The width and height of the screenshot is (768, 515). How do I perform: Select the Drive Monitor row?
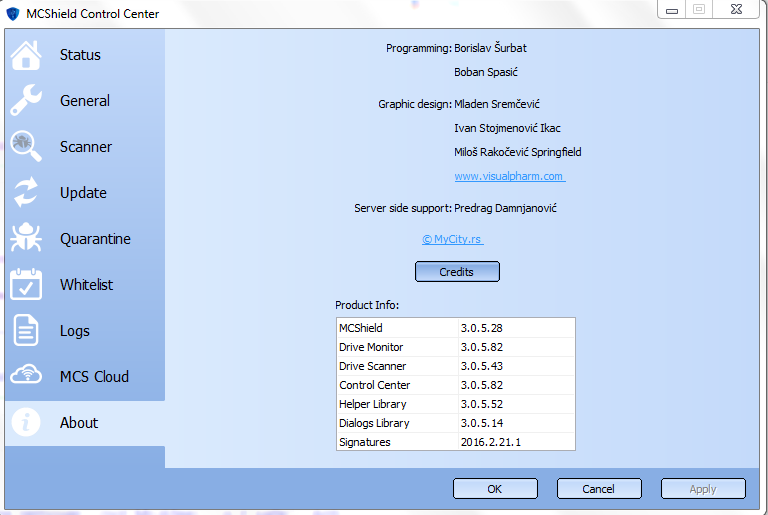tap(456, 347)
